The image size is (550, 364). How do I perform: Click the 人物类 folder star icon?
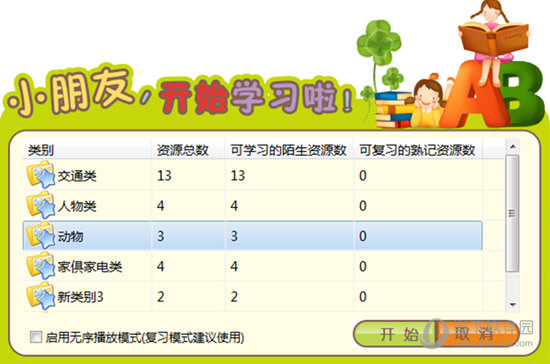[41, 205]
